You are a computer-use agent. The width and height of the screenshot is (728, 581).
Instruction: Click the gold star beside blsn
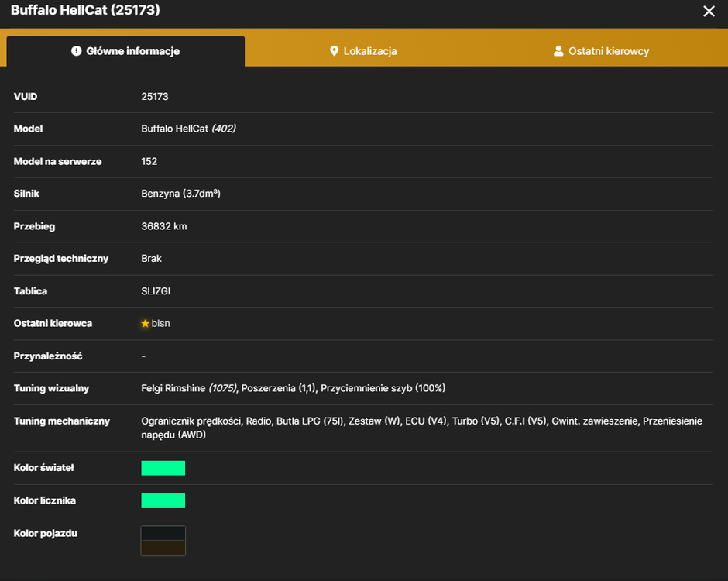(146, 323)
